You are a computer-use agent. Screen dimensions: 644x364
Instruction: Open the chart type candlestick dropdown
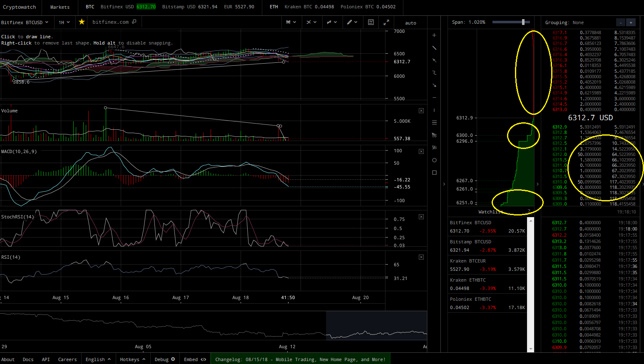coord(291,22)
